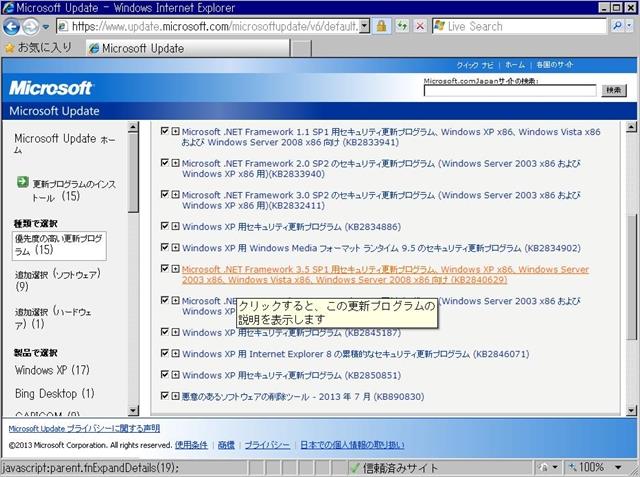The image size is (640, 477).
Task: Uncheck the KB2834902 Windows Media update
Action: pos(164,247)
